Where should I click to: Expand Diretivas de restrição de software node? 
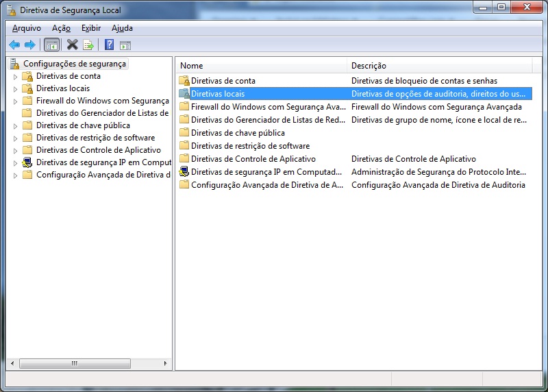click(x=15, y=138)
